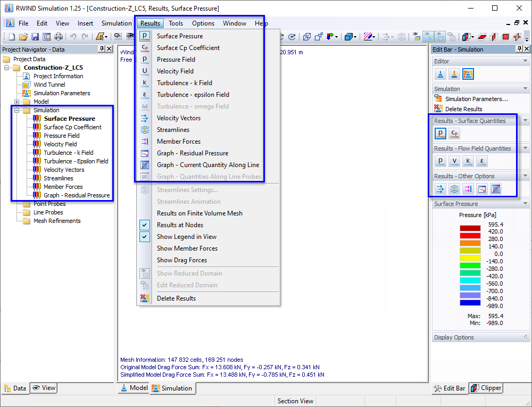Select Streamlines in Results menu

coord(173,130)
